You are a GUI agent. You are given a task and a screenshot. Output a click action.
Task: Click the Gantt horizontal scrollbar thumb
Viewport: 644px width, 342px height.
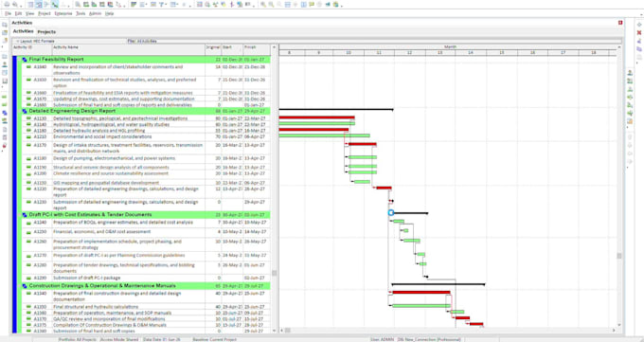click(x=288, y=330)
